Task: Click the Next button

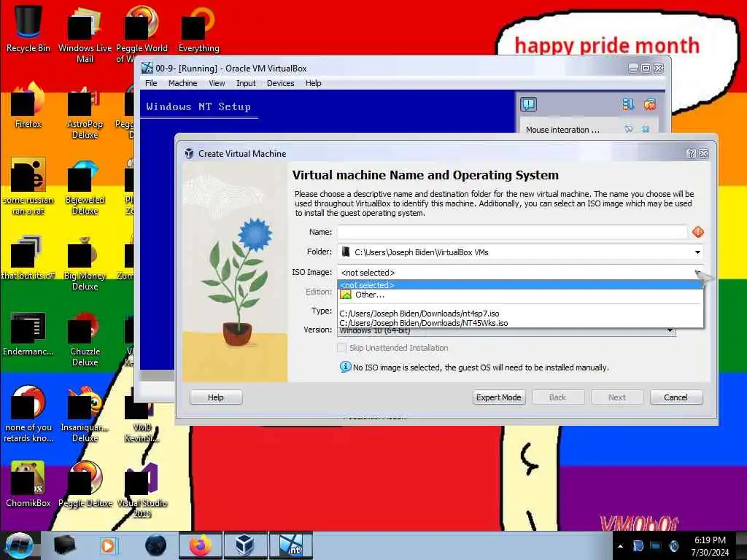Action: pyautogui.click(x=617, y=397)
